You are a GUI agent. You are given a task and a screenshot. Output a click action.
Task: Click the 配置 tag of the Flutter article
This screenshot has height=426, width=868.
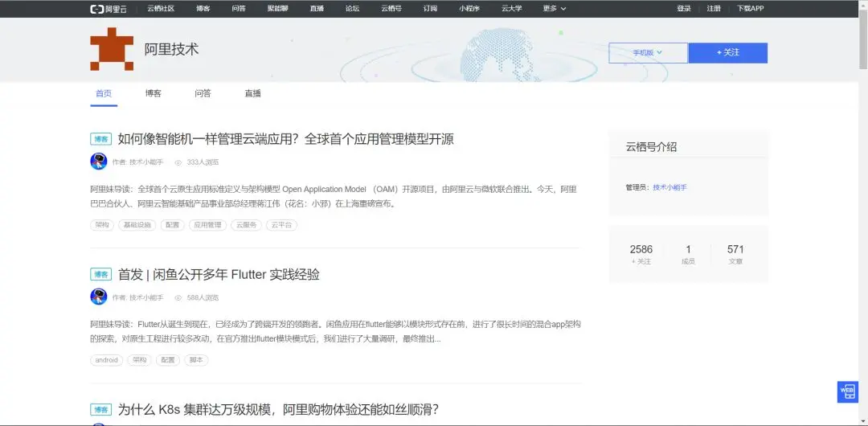168,360
